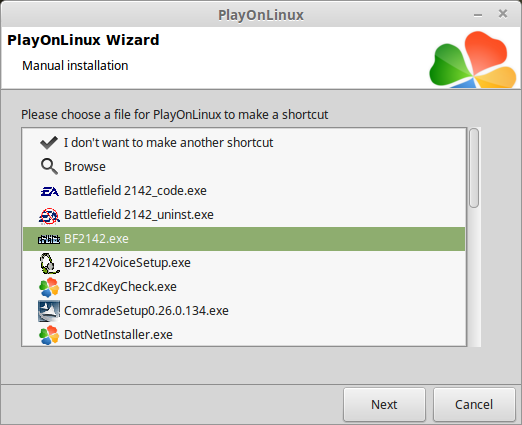Click the crossed EA icon for uninstaller

click(49, 215)
